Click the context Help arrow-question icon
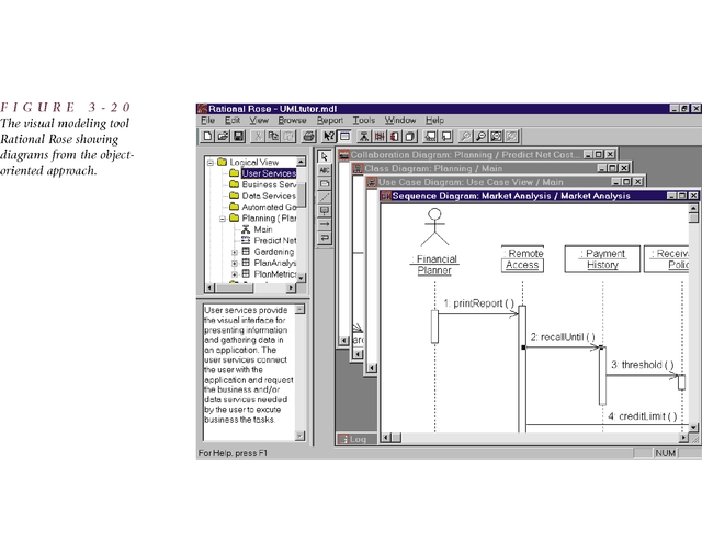Screen dimensions: 720x540 click(329, 136)
